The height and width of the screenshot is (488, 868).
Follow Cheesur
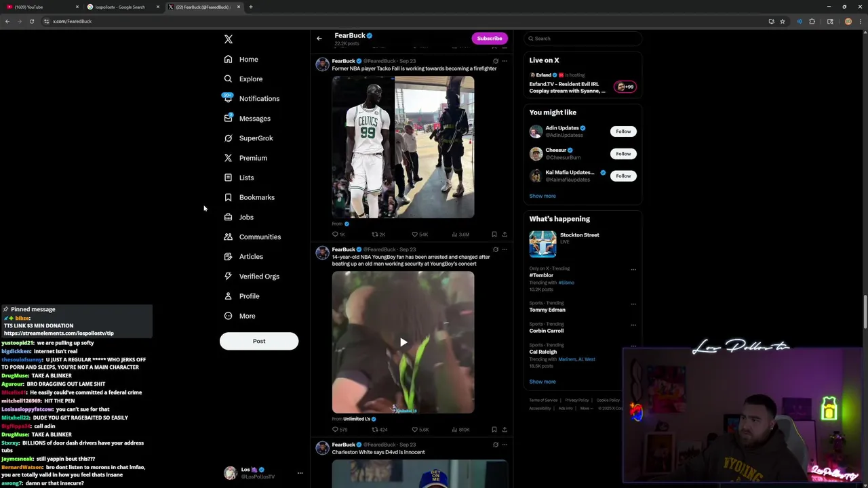[x=623, y=154]
